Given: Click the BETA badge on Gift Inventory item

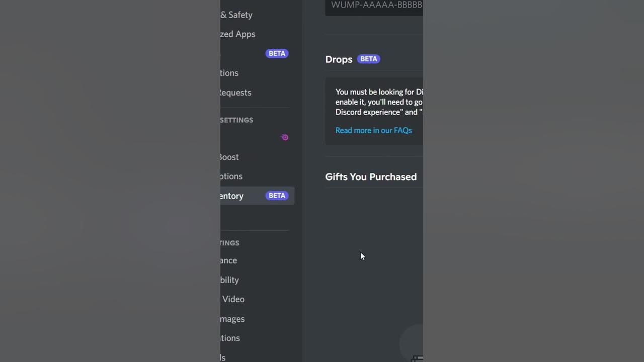Looking at the screenshot, I should (277, 196).
